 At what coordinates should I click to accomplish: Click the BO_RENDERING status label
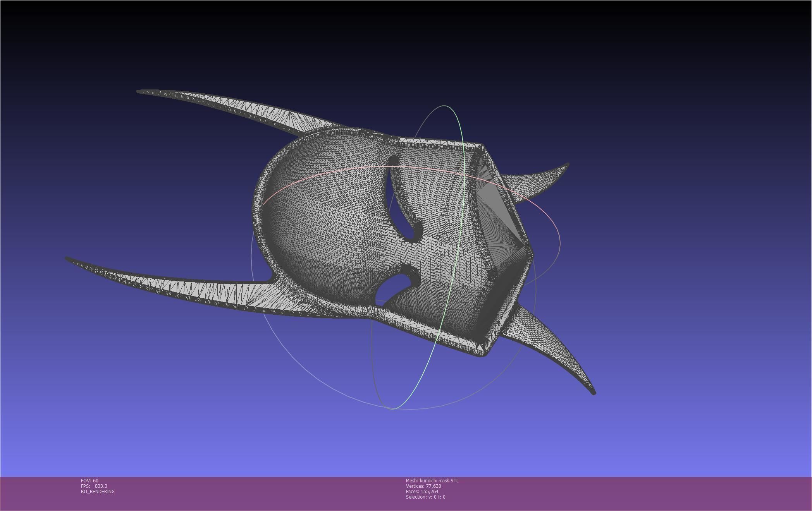[98, 491]
